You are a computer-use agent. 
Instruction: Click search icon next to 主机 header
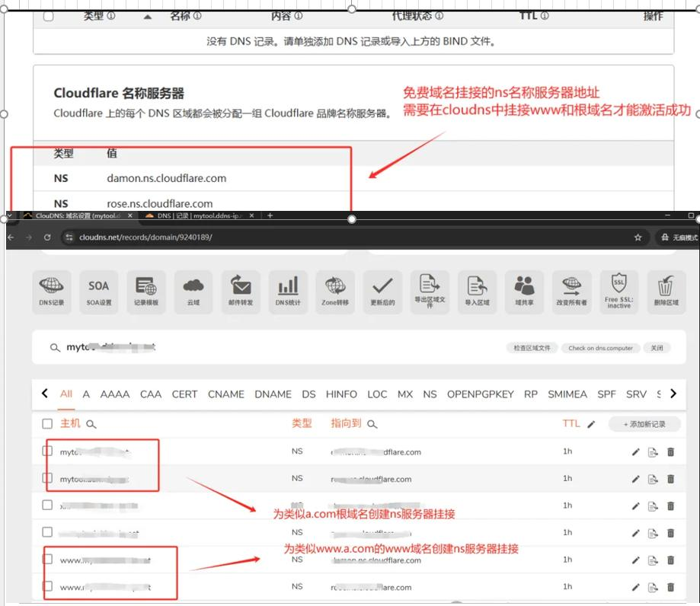(91, 424)
